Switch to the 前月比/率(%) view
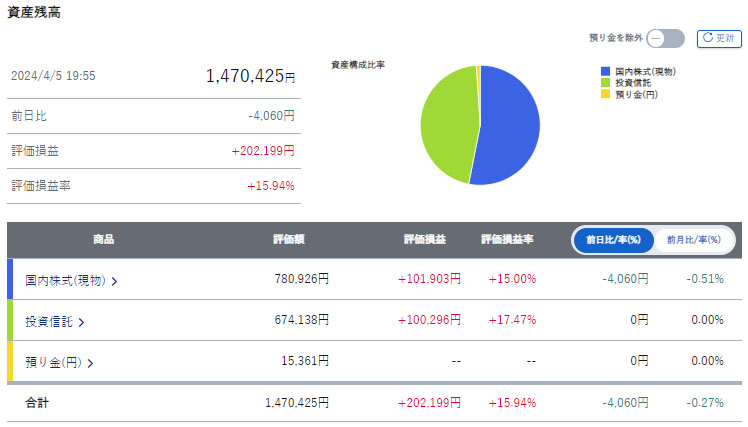The height and width of the screenshot is (427, 748). point(693,240)
